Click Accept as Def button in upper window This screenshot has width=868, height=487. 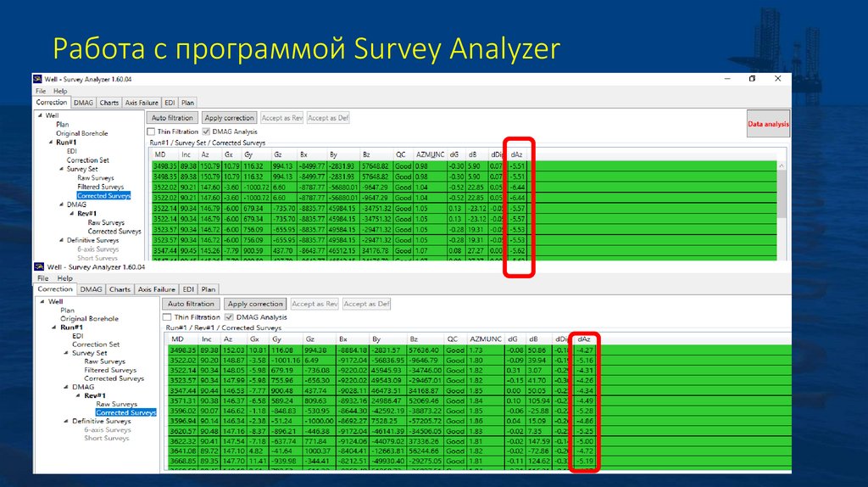click(x=328, y=118)
